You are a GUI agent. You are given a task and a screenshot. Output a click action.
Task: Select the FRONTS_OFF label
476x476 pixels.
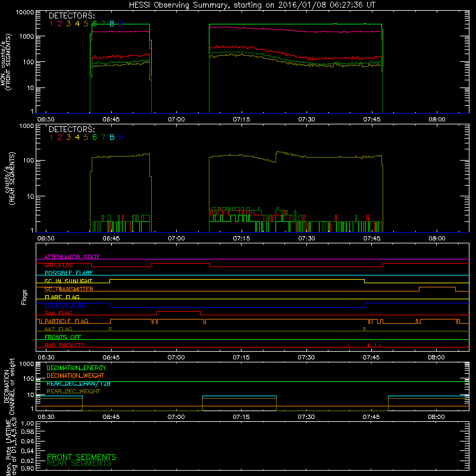coord(63,337)
